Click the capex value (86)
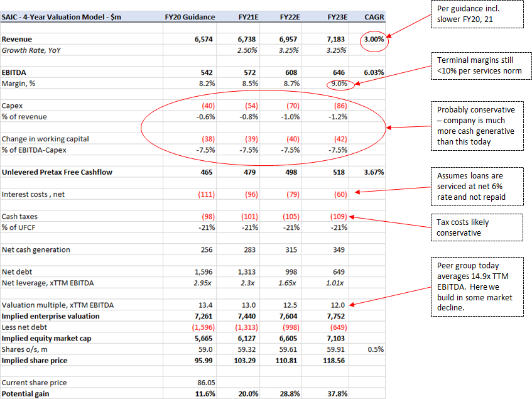The width and height of the screenshot is (532, 399). pyautogui.click(x=340, y=106)
